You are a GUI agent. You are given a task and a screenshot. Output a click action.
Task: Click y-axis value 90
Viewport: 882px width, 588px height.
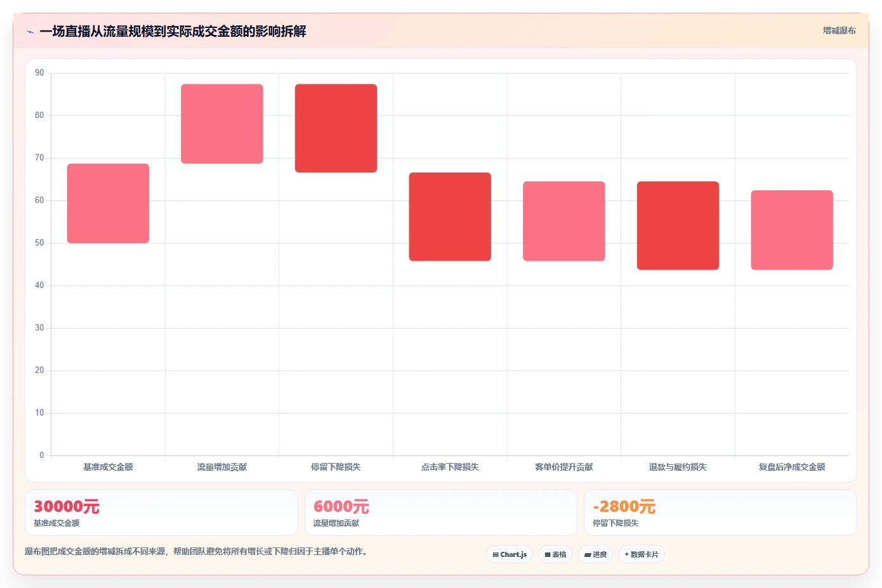tap(39, 73)
